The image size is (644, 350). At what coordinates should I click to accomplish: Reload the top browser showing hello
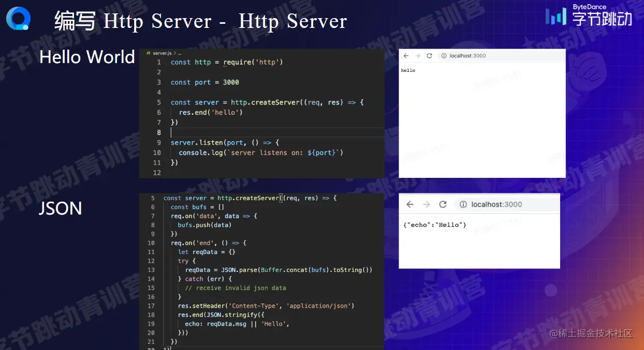[429, 56]
